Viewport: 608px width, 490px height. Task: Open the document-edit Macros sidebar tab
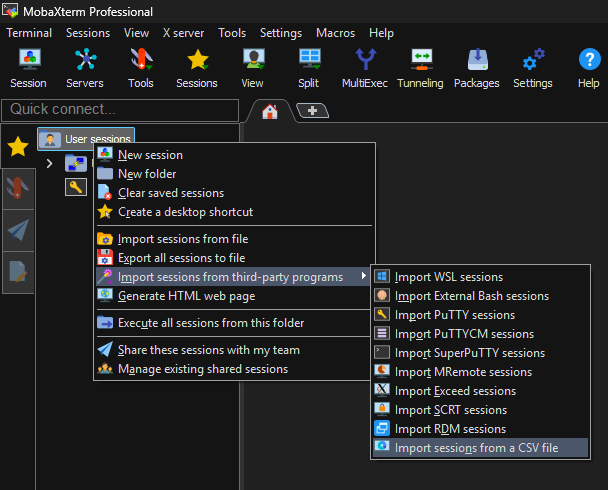point(18,272)
